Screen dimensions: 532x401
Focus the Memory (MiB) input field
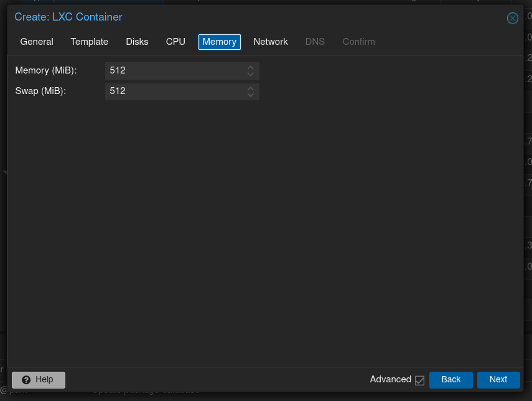pos(174,70)
